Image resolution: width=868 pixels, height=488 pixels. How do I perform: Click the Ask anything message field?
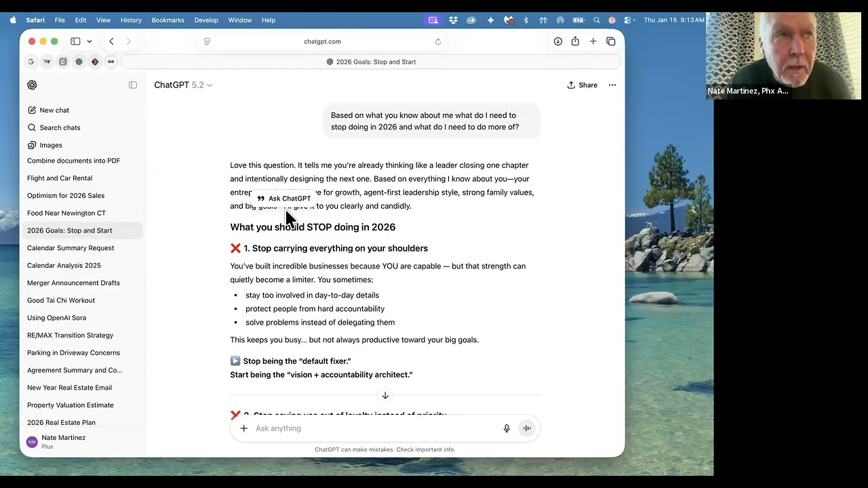point(374,428)
